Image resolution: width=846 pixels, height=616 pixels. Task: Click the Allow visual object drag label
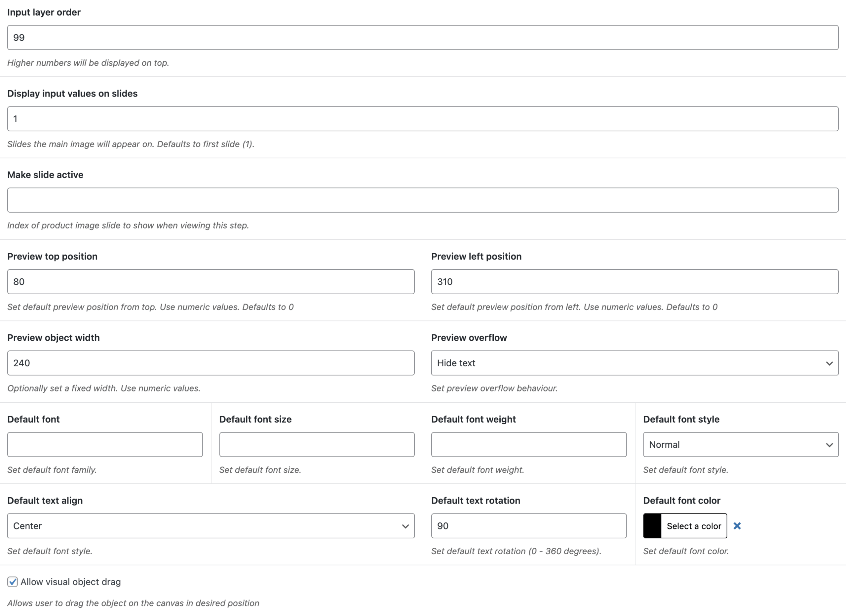click(x=70, y=582)
